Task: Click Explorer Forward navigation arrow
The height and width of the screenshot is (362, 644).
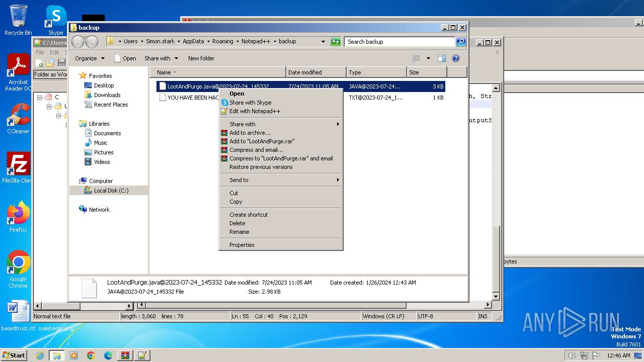Action: point(92,42)
